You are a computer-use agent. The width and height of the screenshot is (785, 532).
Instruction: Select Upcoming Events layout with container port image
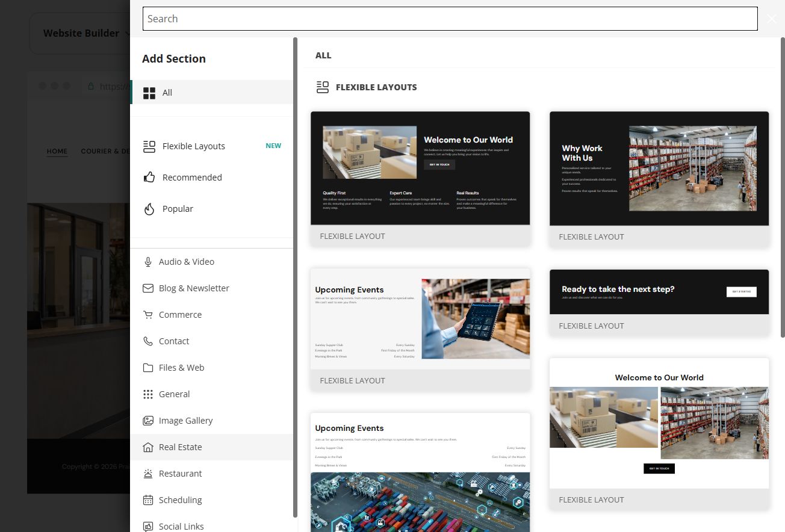point(420,472)
